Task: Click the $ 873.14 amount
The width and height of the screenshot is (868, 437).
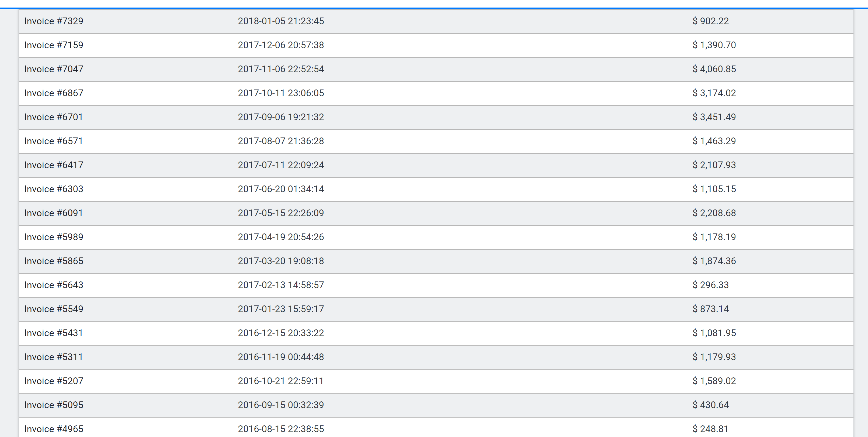Action: click(x=710, y=309)
